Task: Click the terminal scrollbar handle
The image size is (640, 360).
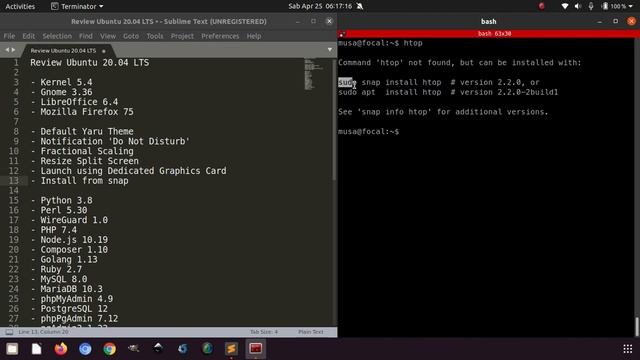Action: (x=637, y=327)
